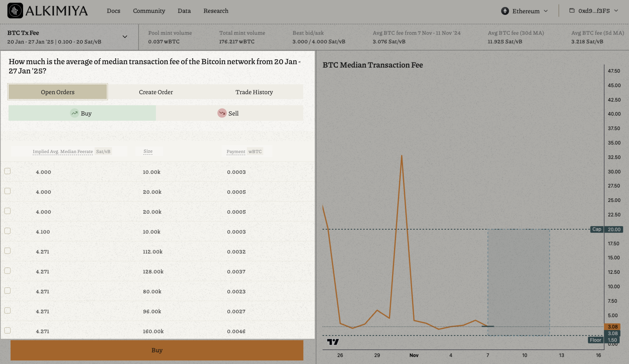
Task: Open the Trade History tab
Action: pos(254,92)
